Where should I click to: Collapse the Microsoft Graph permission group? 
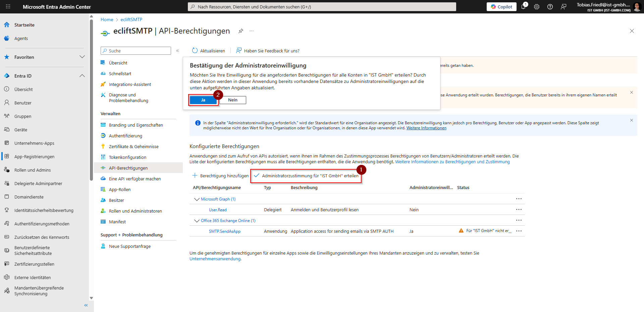[x=197, y=199]
